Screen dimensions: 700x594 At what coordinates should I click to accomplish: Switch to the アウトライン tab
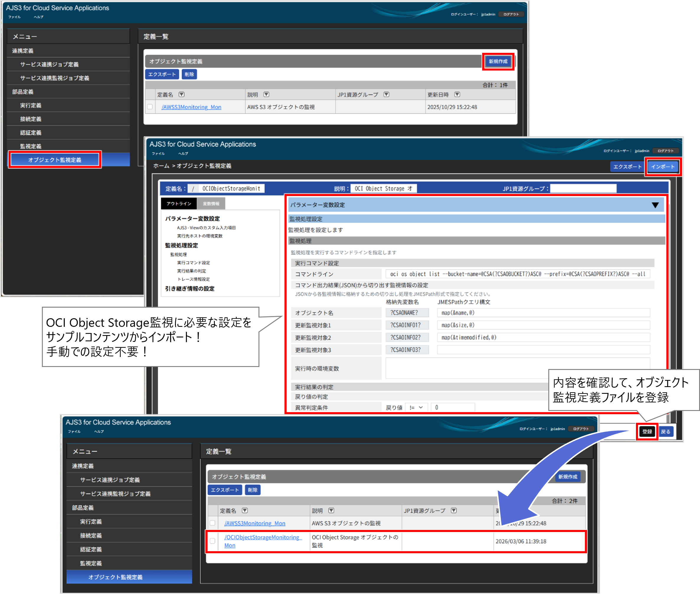(x=179, y=204)
